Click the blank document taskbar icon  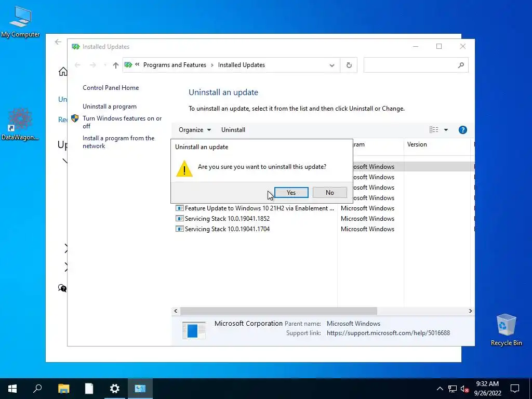click(x=89, y=389)
